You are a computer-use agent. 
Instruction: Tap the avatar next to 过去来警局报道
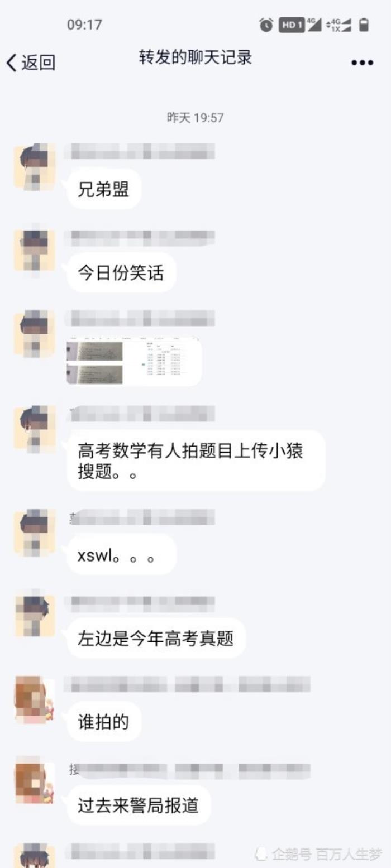click(x=35, y=780)
